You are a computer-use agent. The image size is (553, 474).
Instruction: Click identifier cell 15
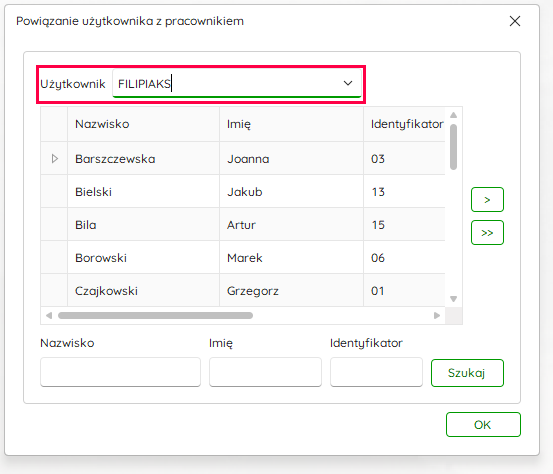click(404, 225)
